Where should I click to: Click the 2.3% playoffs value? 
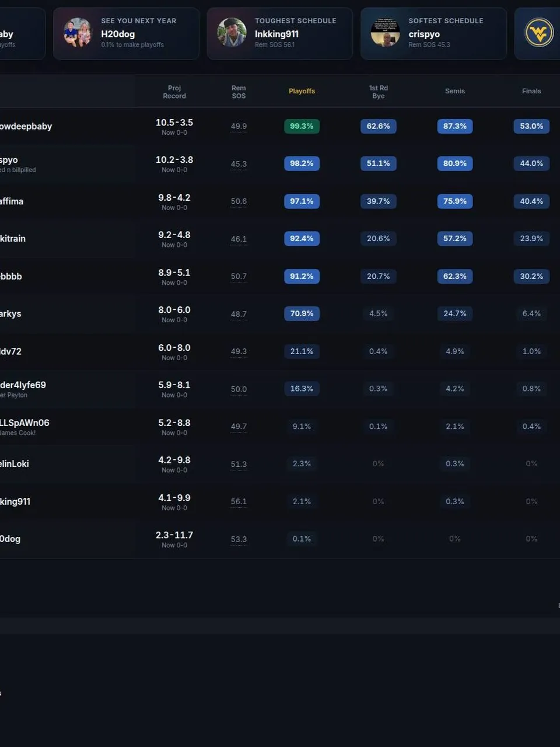[x=302, y=464]
